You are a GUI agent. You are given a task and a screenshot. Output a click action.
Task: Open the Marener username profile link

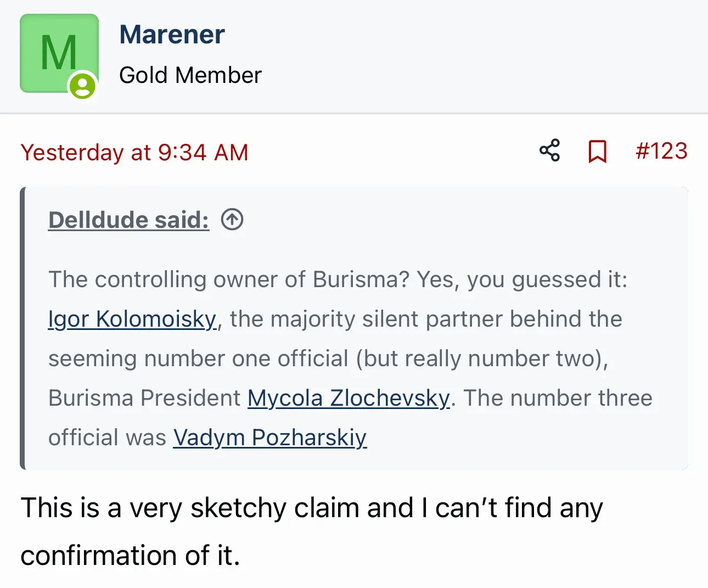pos(172,35)
